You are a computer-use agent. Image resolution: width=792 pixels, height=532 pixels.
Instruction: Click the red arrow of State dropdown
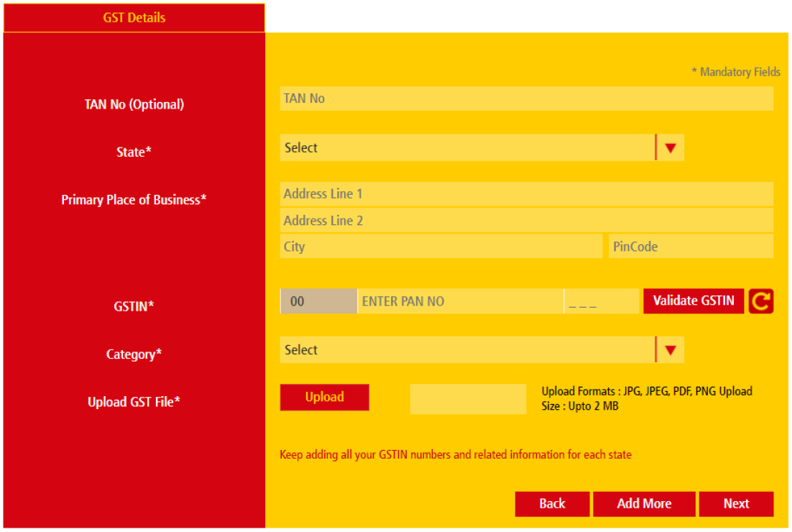[x=671, y=148]
